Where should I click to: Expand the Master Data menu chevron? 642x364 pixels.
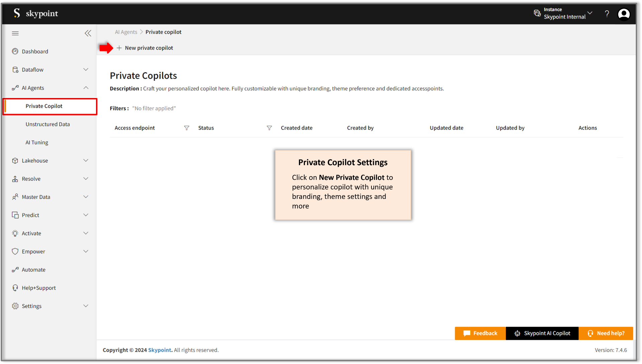click(86, 197)
